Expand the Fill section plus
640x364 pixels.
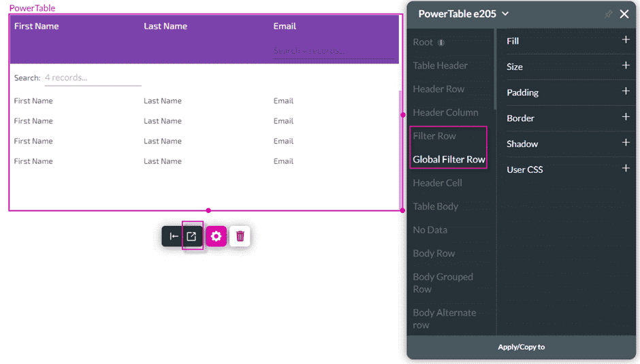coord(626,40)
